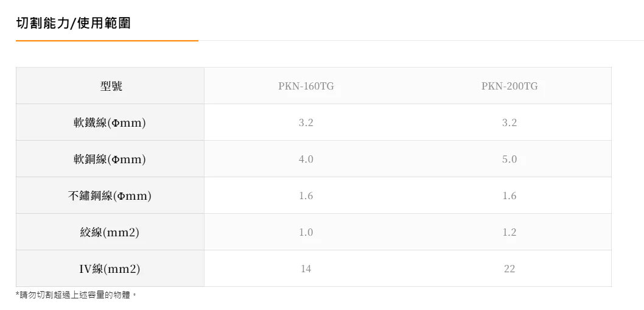Image resolution: width=644 pixels, height=310 pixels.
Task: Click the 1.6 value under PKN-160TG
Action: (306, 196)
